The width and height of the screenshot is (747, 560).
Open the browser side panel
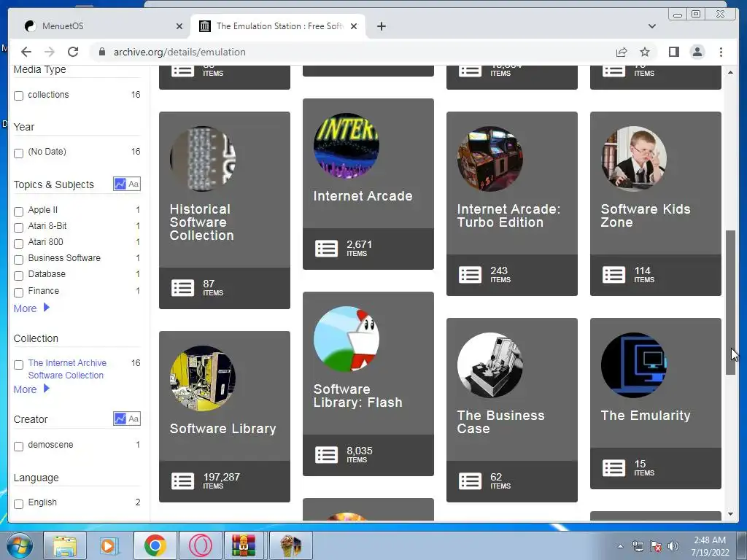coord(673,52)
